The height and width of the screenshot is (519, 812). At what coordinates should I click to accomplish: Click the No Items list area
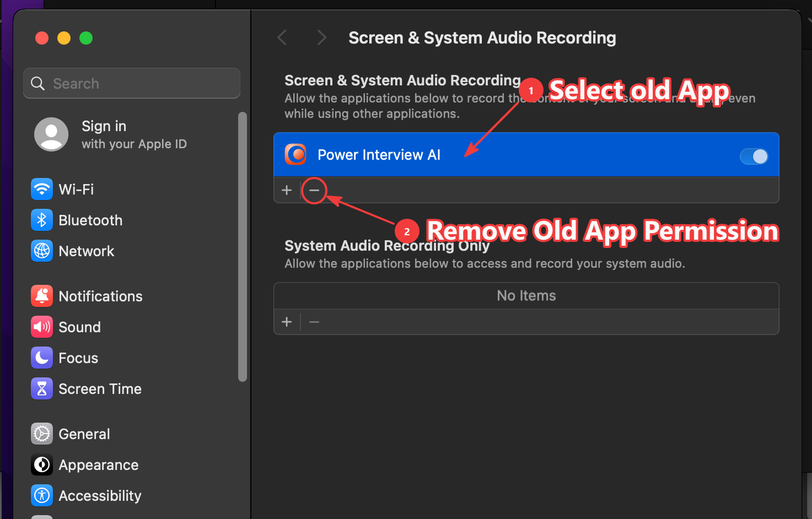point(526,296)
